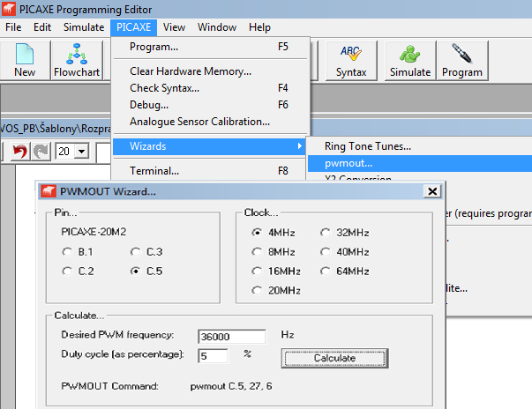Click the greyed Redo arrow icon
This screenshot has height=409, width=532.
point(41,151)
